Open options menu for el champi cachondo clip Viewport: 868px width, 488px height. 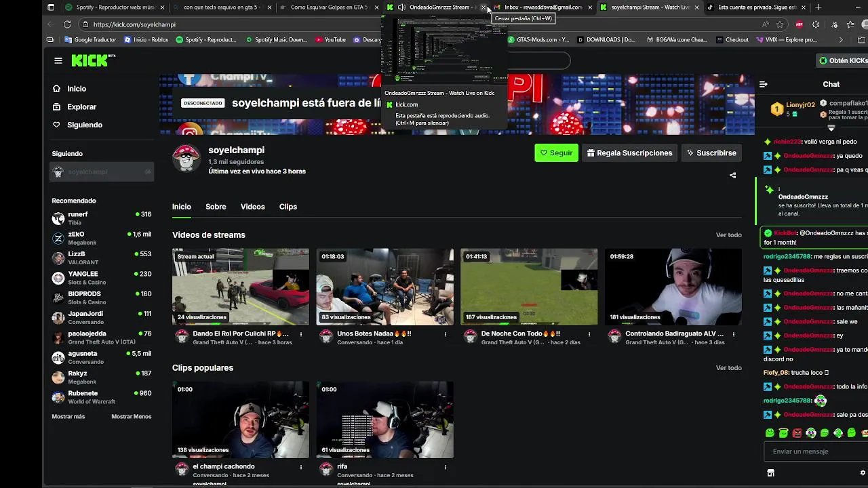click(301, 467)
